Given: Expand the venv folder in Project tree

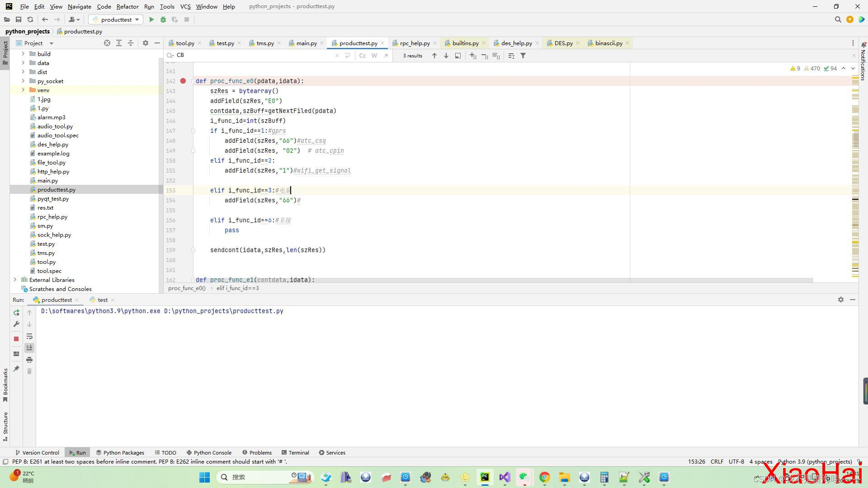Looking at the screenshot, I should (23, 90).
